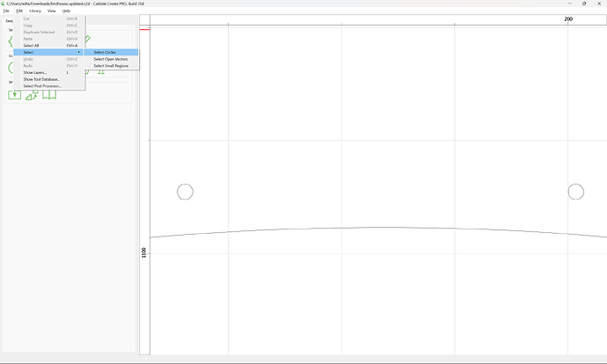Choose Select Open Vectors

click(111, 59)
